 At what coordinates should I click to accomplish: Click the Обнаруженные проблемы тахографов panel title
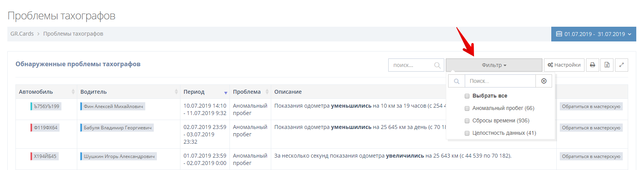78,64
